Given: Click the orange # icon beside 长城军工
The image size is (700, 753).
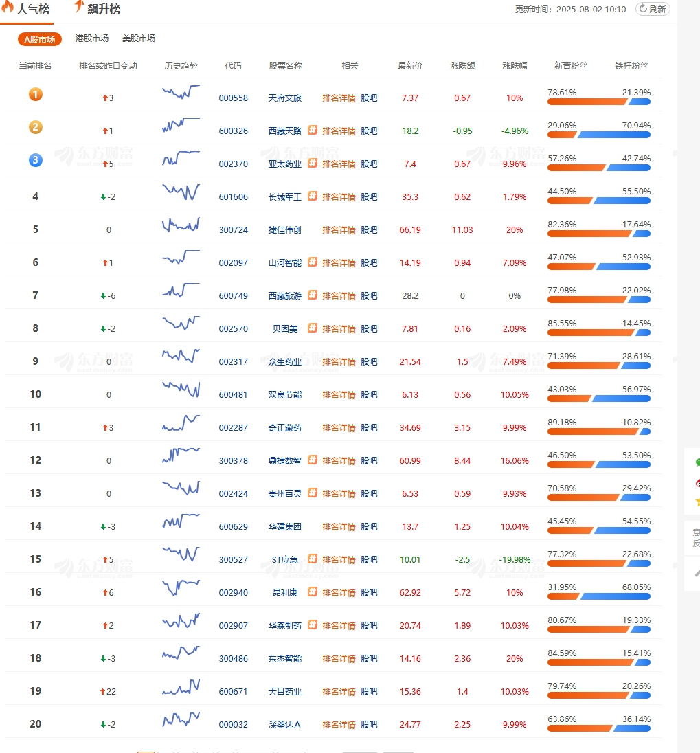Looking at the screenshot, I should (313, 196).
